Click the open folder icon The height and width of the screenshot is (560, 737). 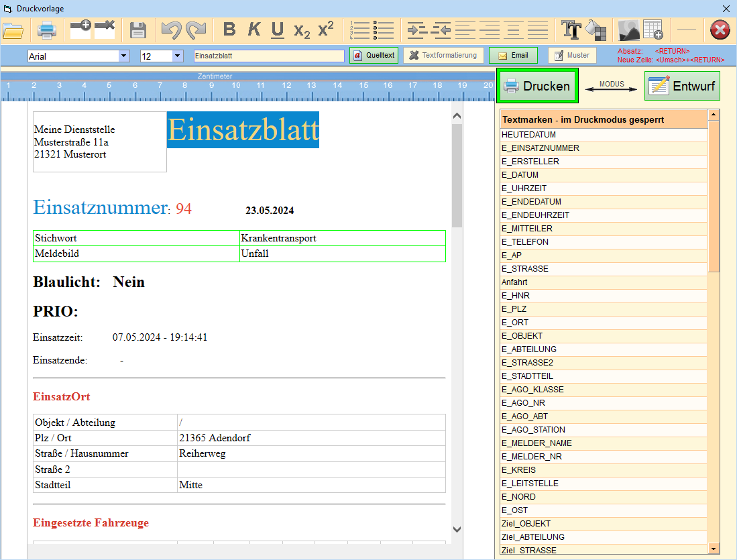coord(13,30)
